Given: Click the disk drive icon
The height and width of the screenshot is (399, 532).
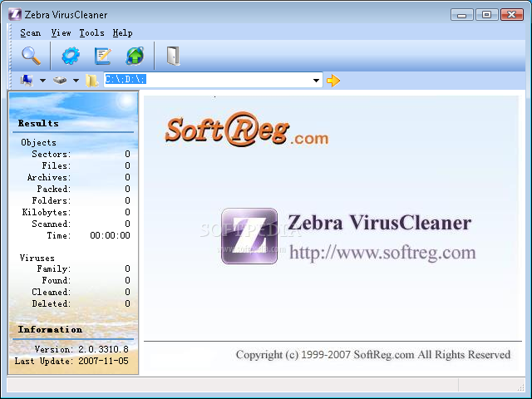Looking at the screenshot, I should (60, 81).
